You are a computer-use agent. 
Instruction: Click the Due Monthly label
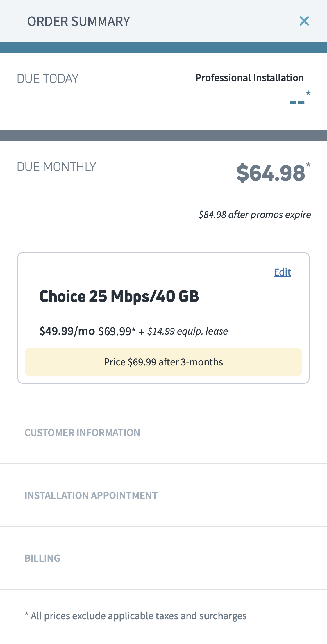[56, 167]
